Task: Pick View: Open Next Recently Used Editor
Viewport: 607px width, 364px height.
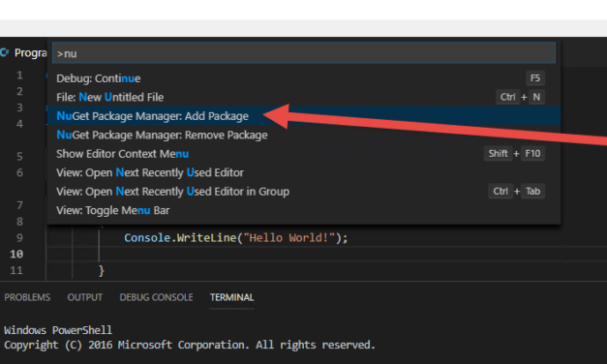Action: click(x=304, y=172)
